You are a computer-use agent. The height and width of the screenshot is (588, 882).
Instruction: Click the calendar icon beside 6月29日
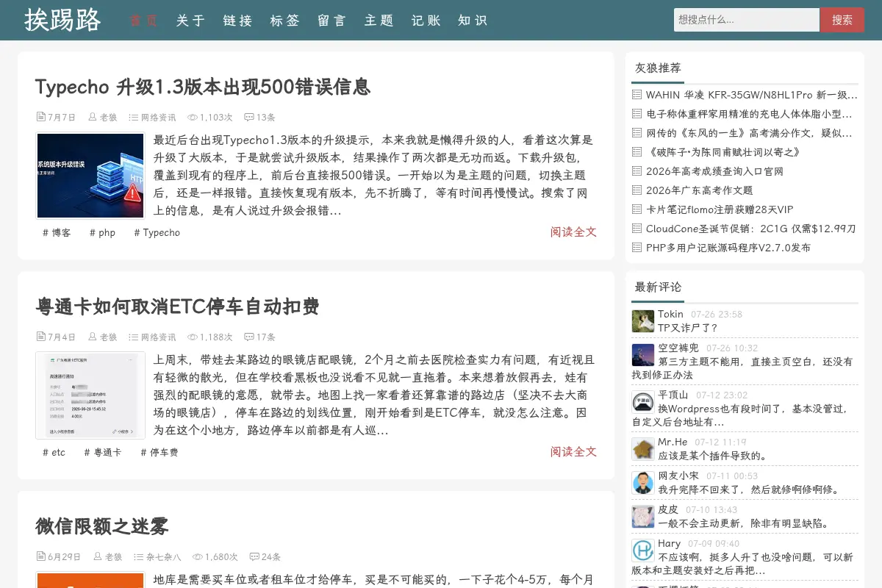pos(40,556)
